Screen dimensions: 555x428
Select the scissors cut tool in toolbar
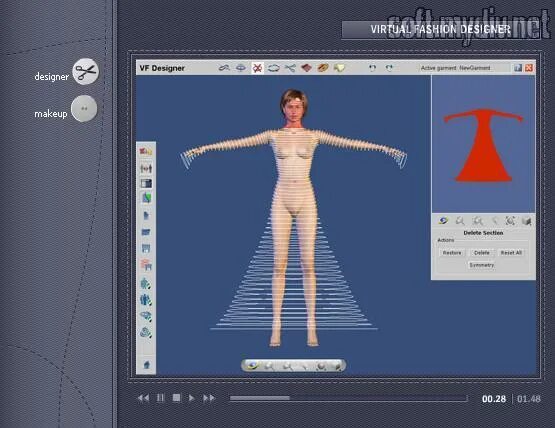(x=290, y=68)
